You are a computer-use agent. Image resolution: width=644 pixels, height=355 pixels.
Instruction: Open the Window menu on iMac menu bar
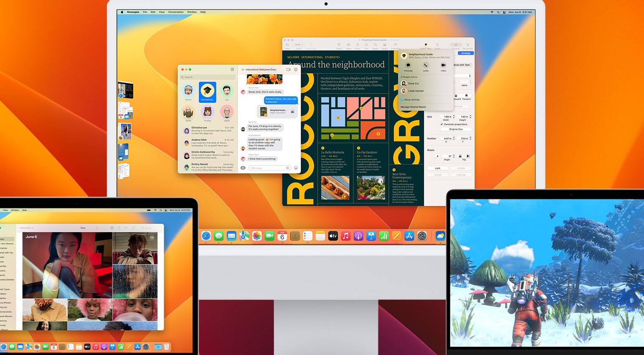(192, 12)
